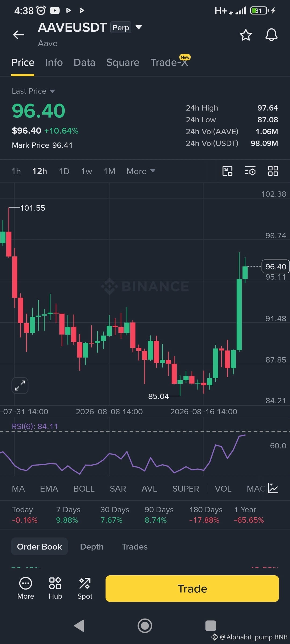Go back using the arrow icon
The width and height of the screenshot is (290, 644).
19,35
